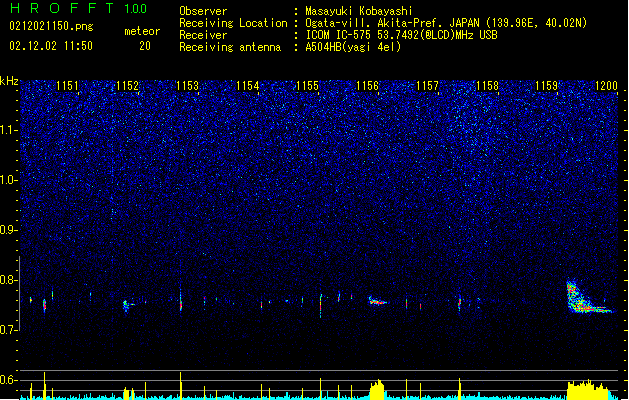Click the 1.0 kHz axis label

pyautogui.click(x=9, y=180)
